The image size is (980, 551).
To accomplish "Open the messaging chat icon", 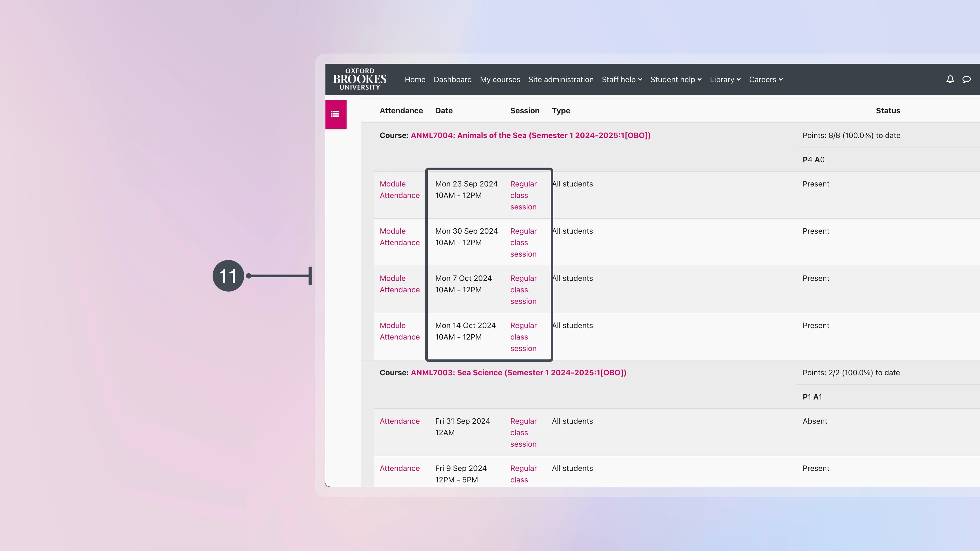I will (x=967, y=79).
